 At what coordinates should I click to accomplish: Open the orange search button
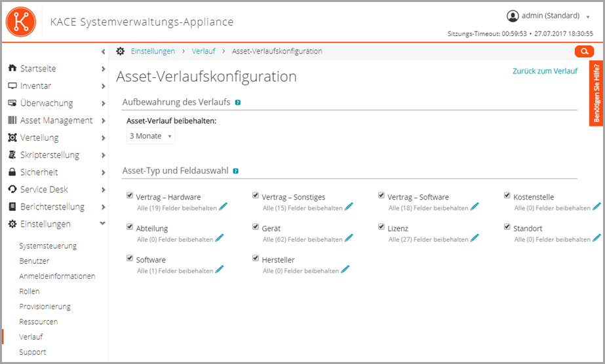click(x=583, y=51)
